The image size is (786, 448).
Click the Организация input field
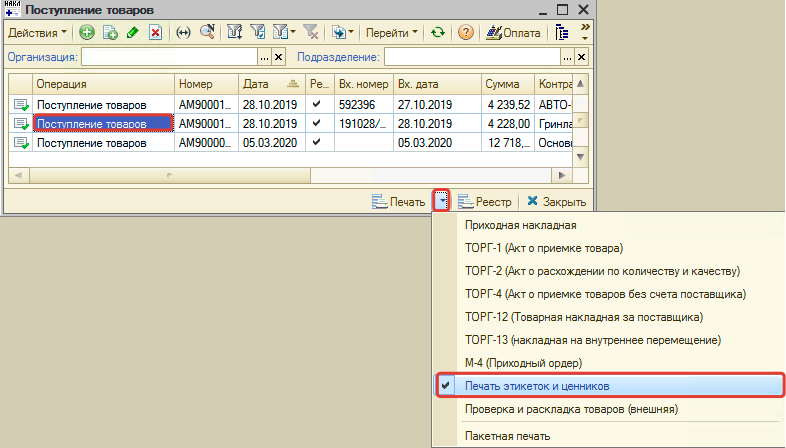[169, 57]
